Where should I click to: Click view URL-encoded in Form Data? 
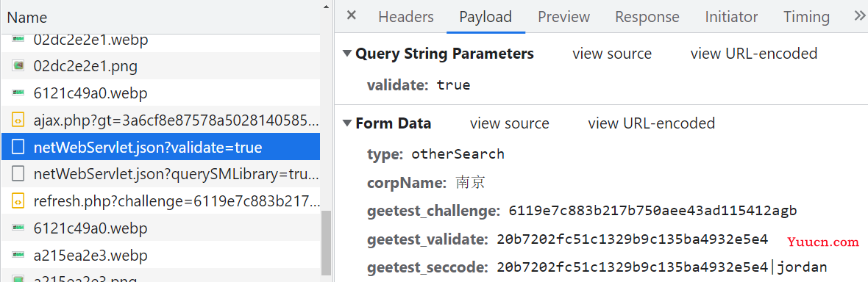[x=652, y=123]
